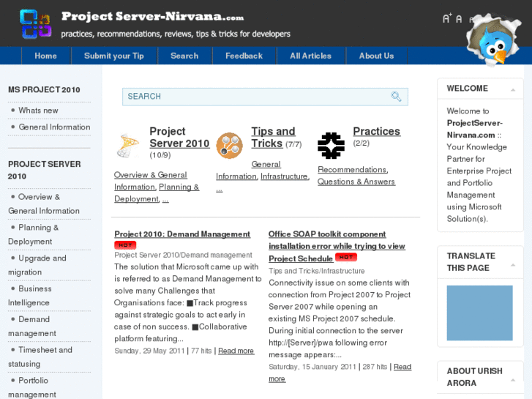Open the Home menu item
532x399 pixels.
46,56
